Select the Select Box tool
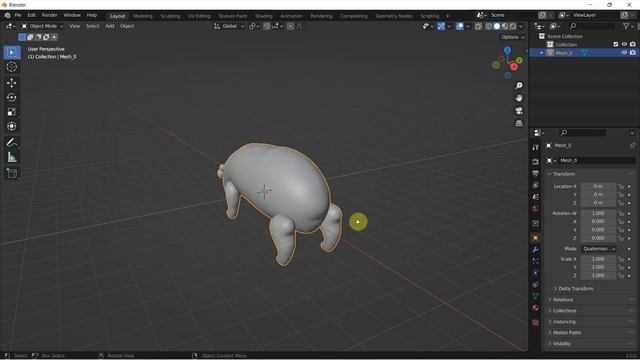The image size is (640, 360). click(11, 53)
